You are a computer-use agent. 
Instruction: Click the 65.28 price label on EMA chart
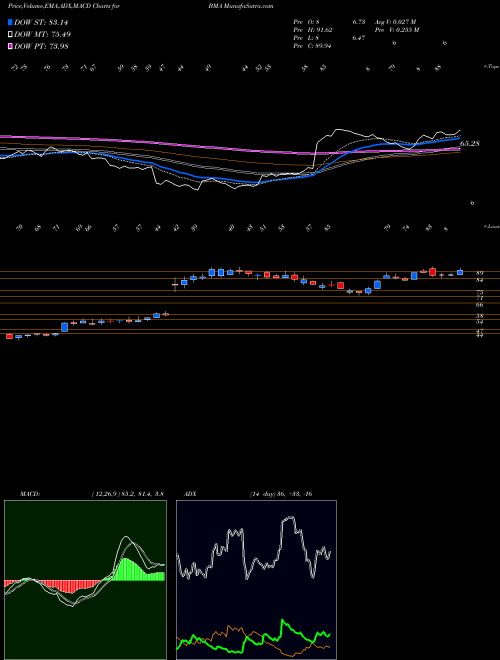point(471,144)
